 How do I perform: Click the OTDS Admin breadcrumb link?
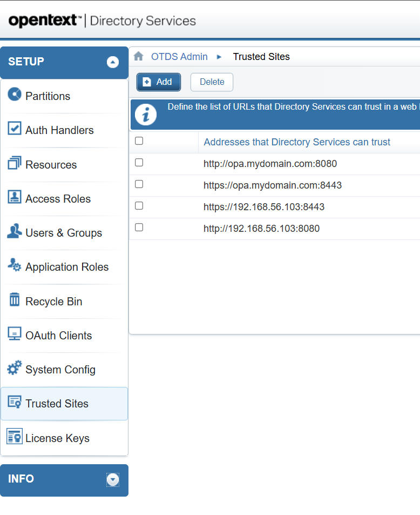pyautogui.click(x=179, y=57)
